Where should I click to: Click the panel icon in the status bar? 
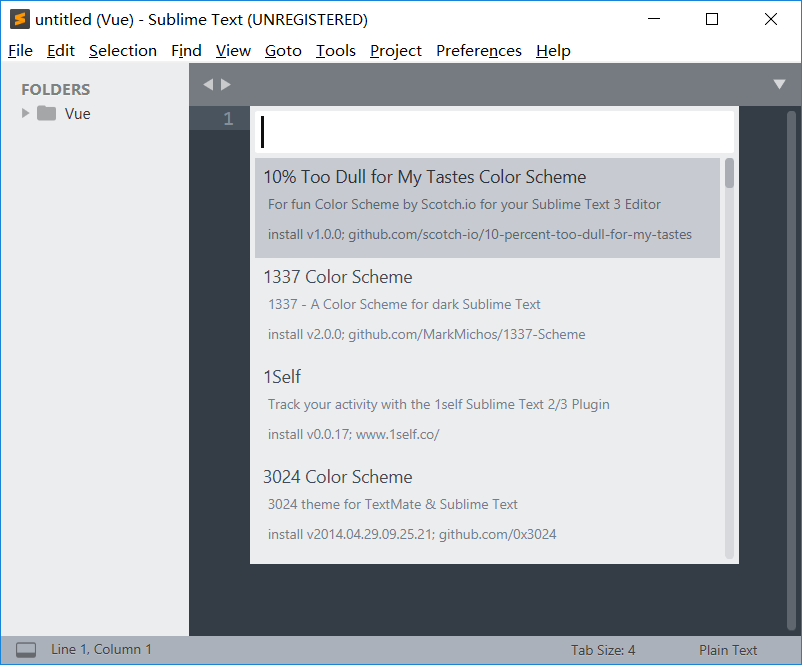point(26,649)
